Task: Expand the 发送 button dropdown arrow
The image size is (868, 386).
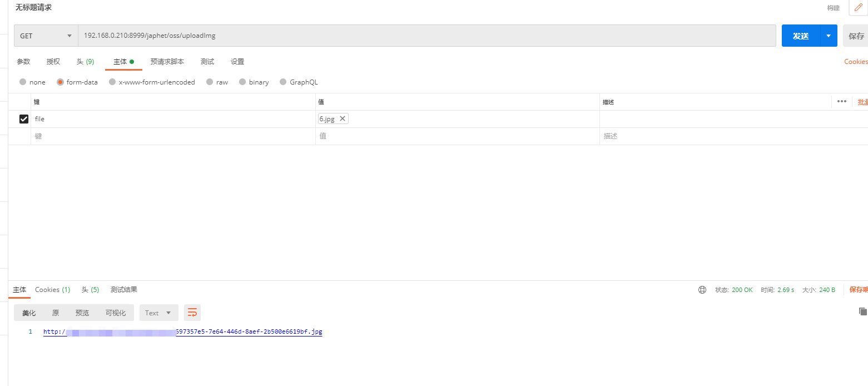Action: pos(829,36)
